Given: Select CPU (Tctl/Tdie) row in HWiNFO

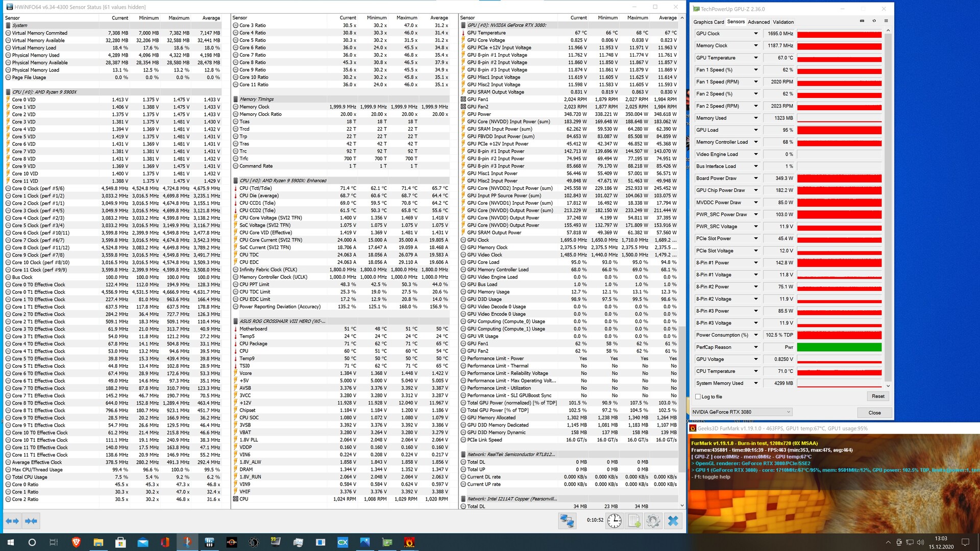Looking at the screenshot, I should coord(340,188).
